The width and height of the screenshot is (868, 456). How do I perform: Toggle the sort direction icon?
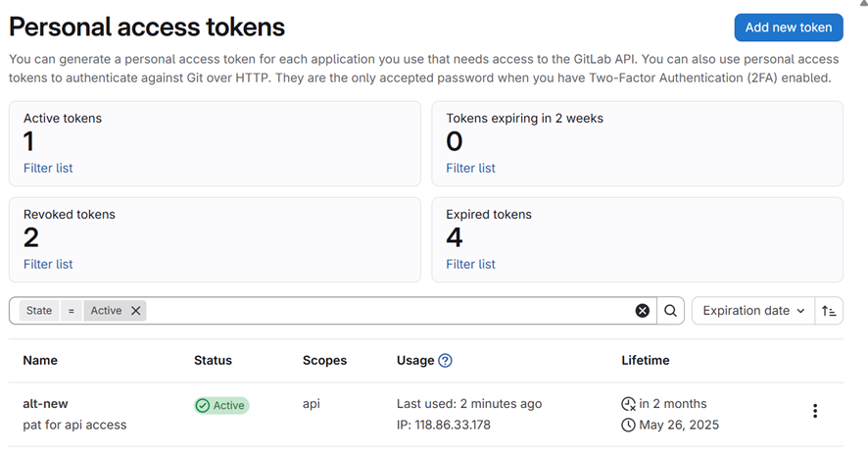[x=829, y=311]
